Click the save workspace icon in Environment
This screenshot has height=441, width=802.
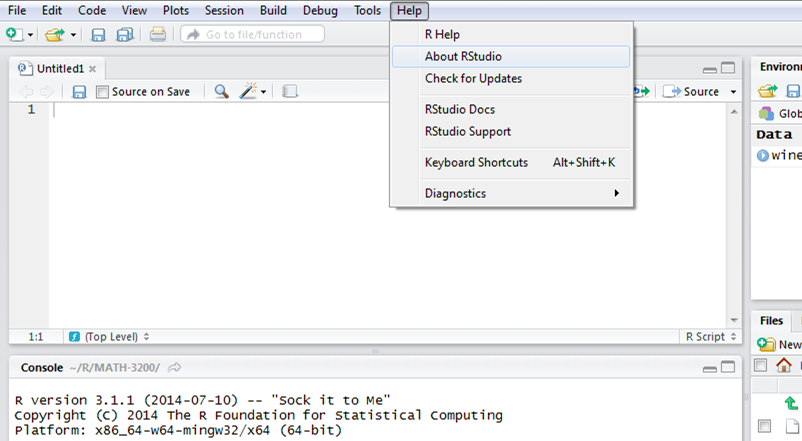coord(793,92)
